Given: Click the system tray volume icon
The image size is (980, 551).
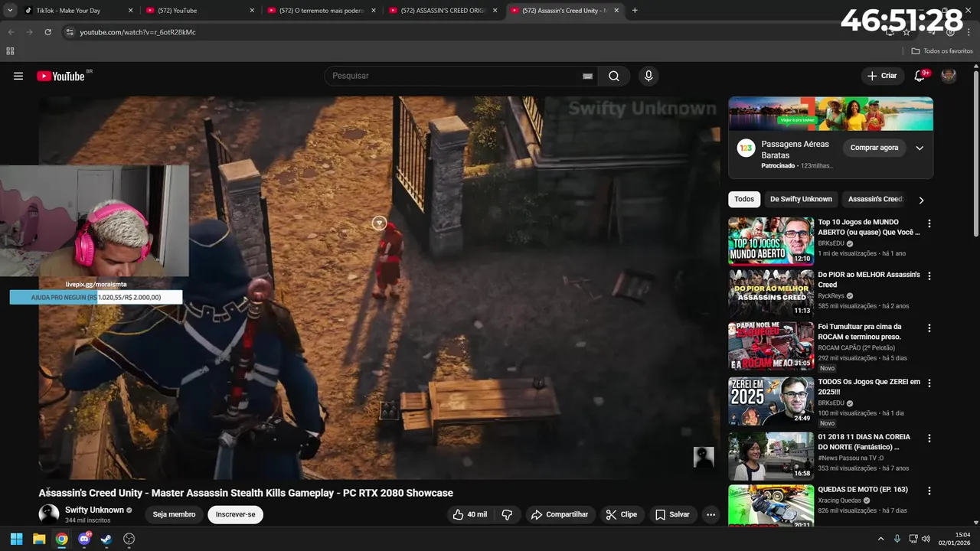Looking at the screenshot, I should pos(926,539).
